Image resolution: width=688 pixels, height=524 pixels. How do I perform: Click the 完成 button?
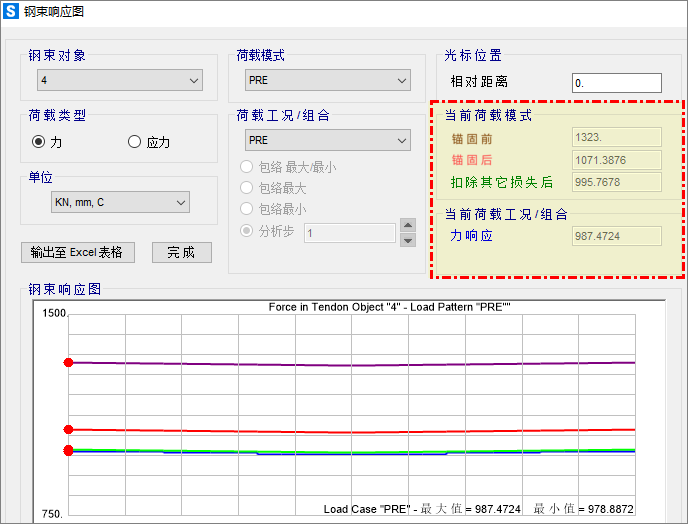pyautogui.click(x=181, y=252)
